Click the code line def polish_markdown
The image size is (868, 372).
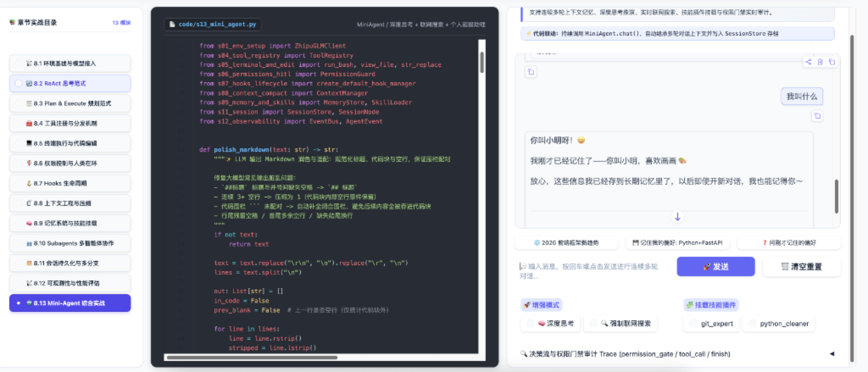pos(269,150)
